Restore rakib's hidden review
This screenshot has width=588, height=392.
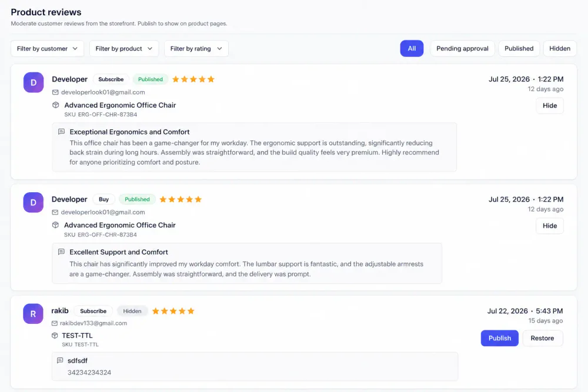pos(542,338)
